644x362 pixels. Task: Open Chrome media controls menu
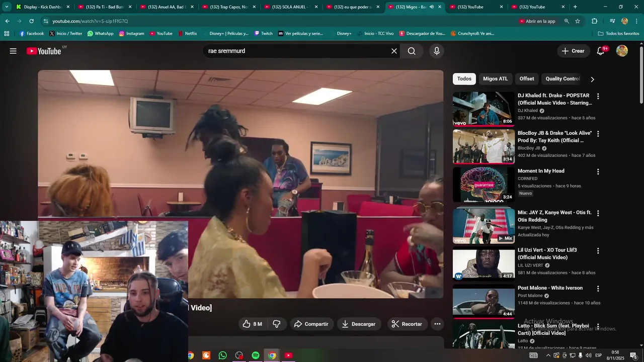coord(612,21)
